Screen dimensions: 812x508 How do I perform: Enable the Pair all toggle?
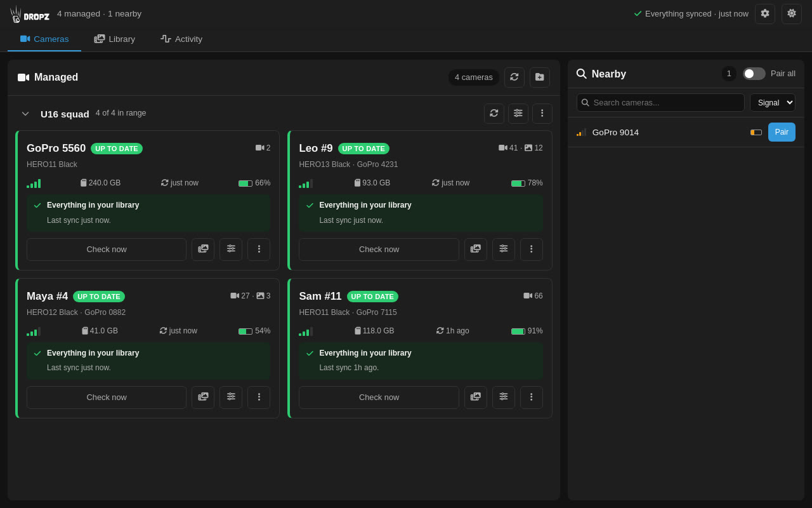[x=754, y=74]
